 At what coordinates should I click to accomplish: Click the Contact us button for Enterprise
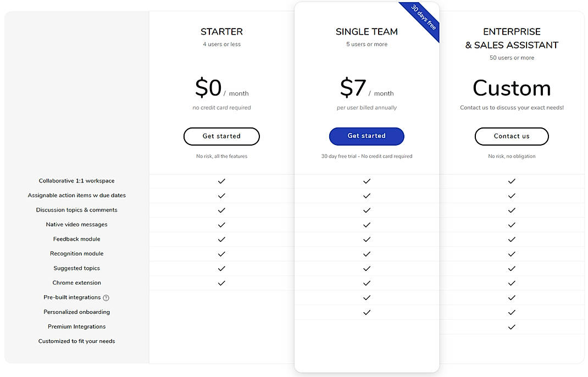click(512, 136)
